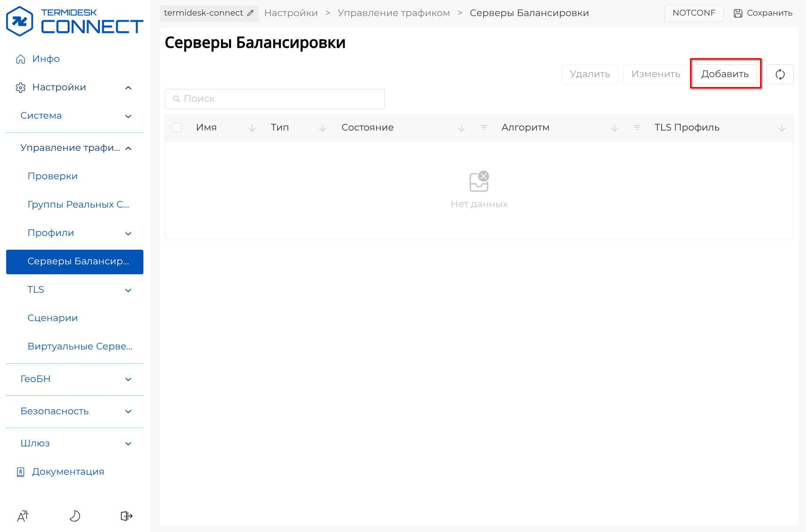Click the Поиск search field
Screen dimensions: 806x532
point(275,99)
